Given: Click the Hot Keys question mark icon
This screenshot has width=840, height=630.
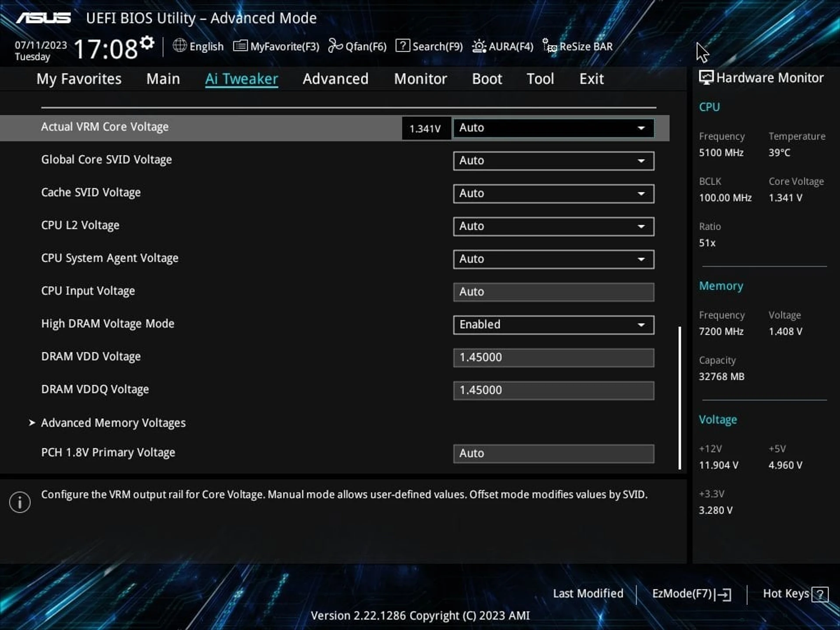Looking at the screenshot, I should point(820,595).
